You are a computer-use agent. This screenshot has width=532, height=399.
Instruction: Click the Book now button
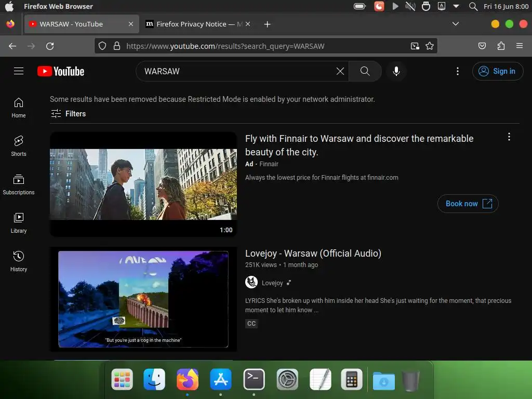coord(468,204)
